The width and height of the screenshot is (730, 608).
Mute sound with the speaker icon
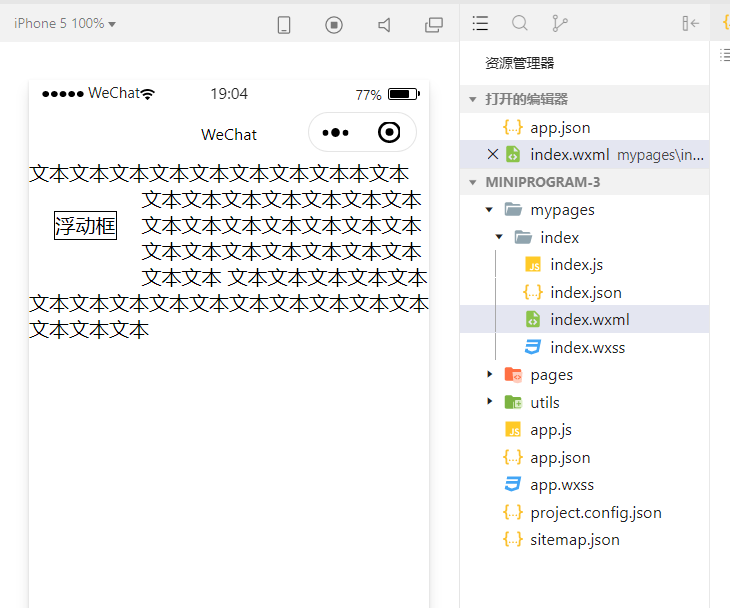pyautogui.click(x=384, y=25)
